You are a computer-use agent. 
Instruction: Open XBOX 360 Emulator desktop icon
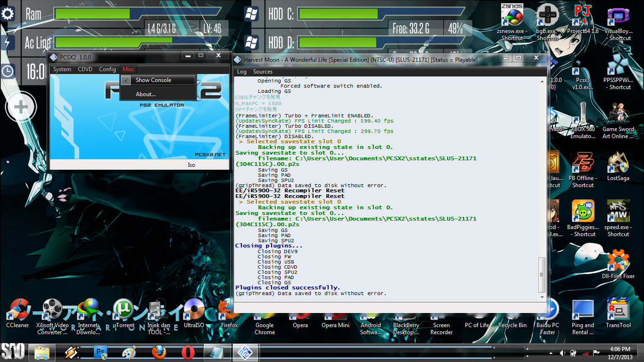tap(583, 121)
